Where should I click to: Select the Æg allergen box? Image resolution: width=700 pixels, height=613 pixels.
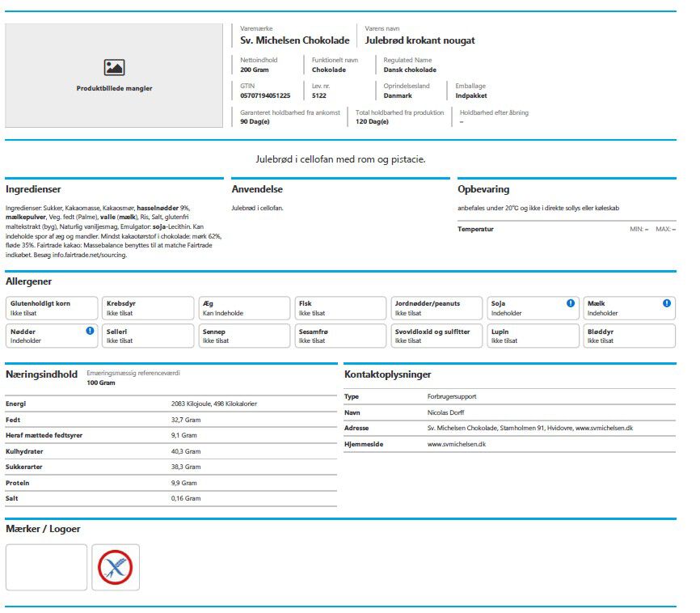pos(244,308)
